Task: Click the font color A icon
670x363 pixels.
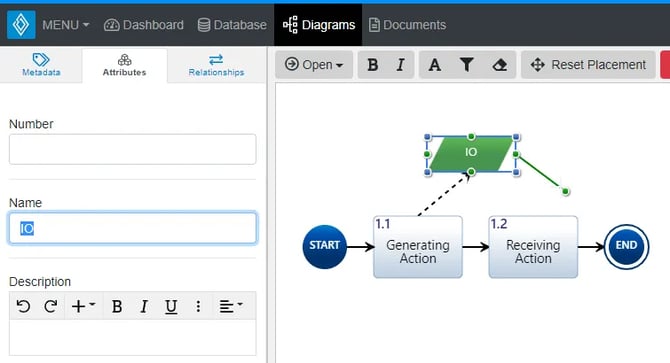Action: tap(435, 65)
